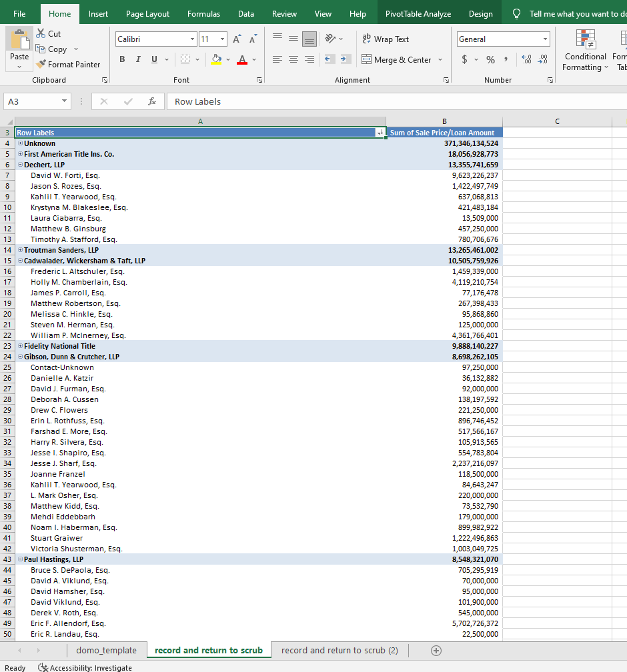Click Merge & Center

click(x=397, y=59)
